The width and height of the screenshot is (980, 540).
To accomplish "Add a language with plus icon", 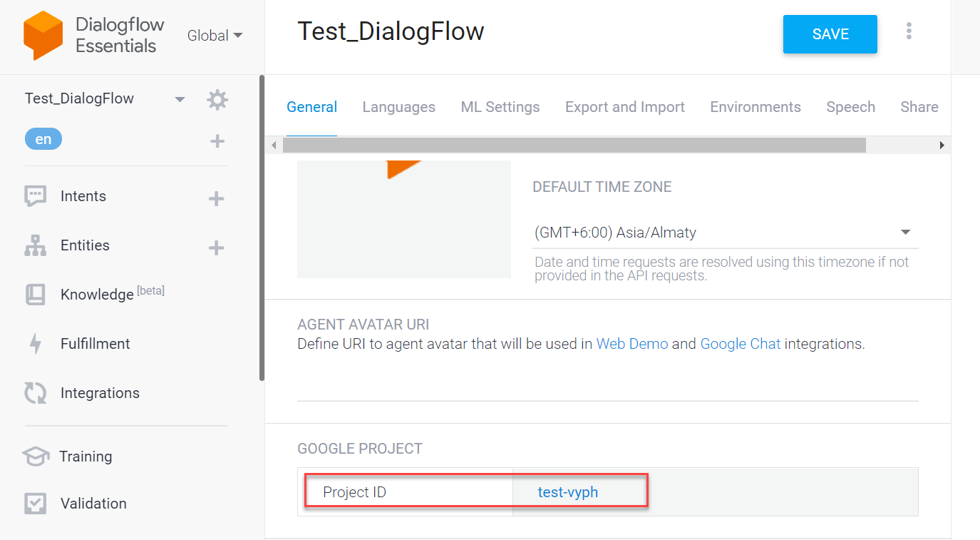I will tap(217, 141).
